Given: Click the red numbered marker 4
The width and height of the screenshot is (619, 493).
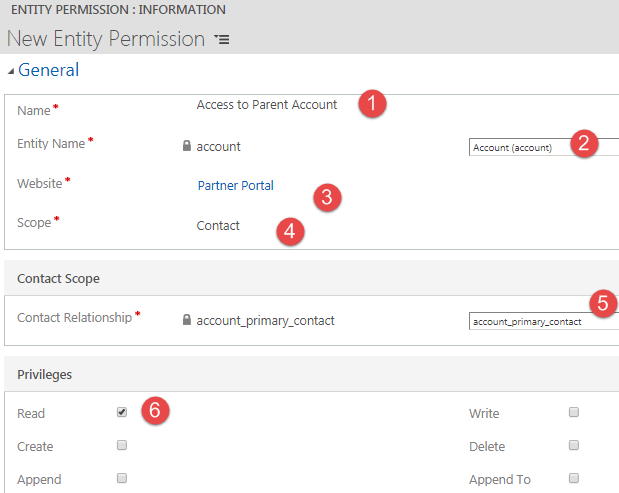Looking at the screenshot, I should click(289, 232).
